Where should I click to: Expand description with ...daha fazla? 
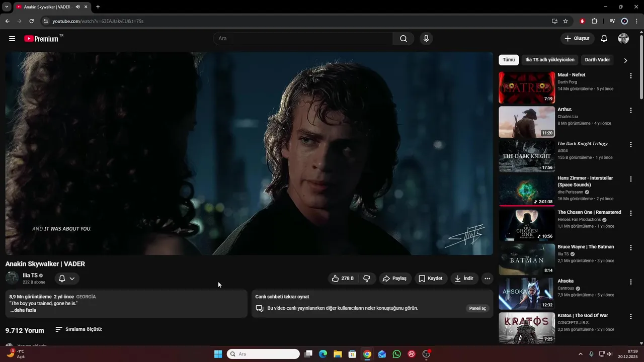tap(23, 310)
